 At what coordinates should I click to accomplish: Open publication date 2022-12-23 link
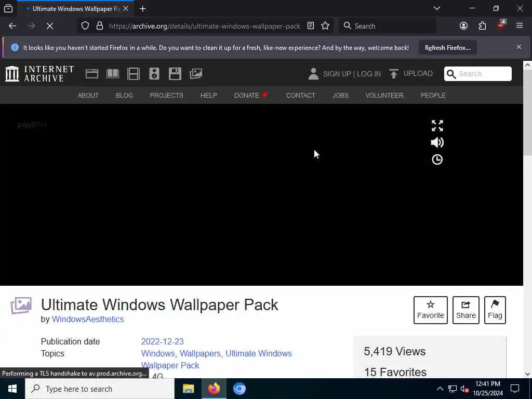tap(162, 341)
